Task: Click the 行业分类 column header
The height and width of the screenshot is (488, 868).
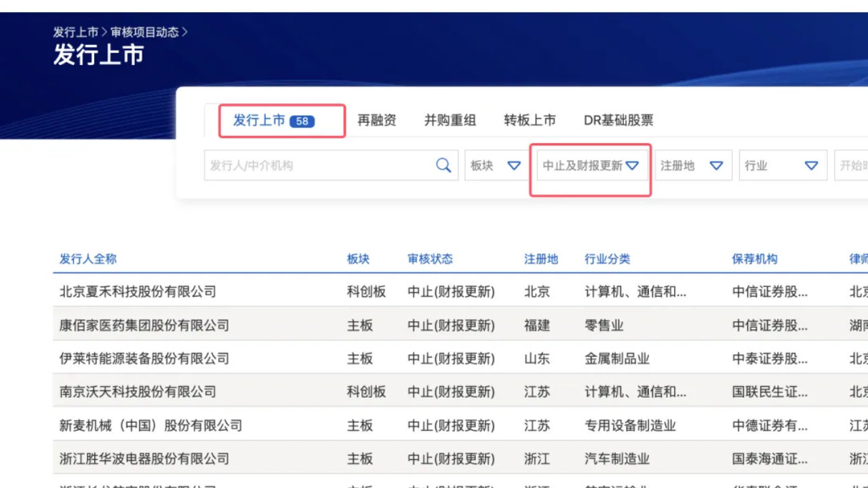Action: coord(608,259)
